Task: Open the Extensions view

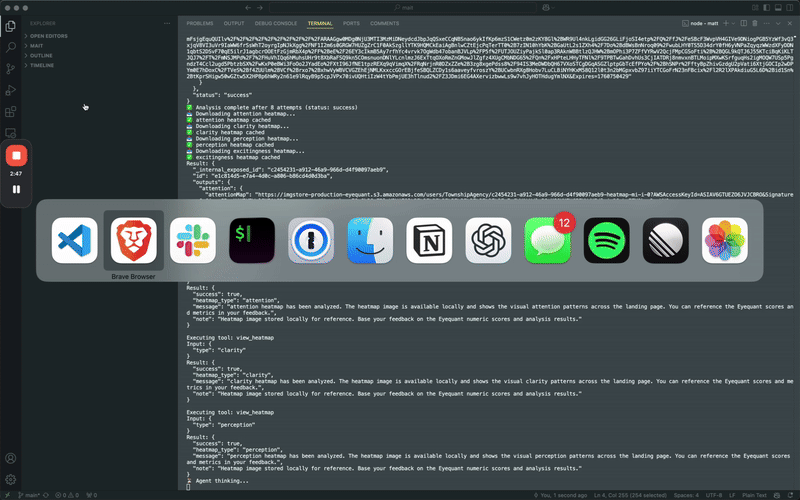Action: [x=11, y=111]
